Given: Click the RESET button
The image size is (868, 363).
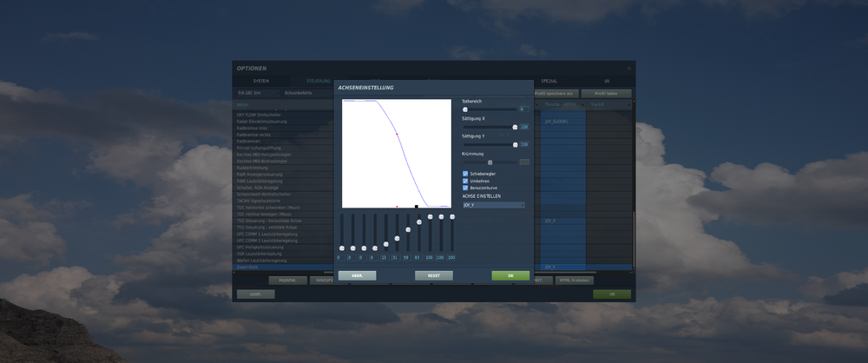Looking at the screenshot, I should pos(434,275).
